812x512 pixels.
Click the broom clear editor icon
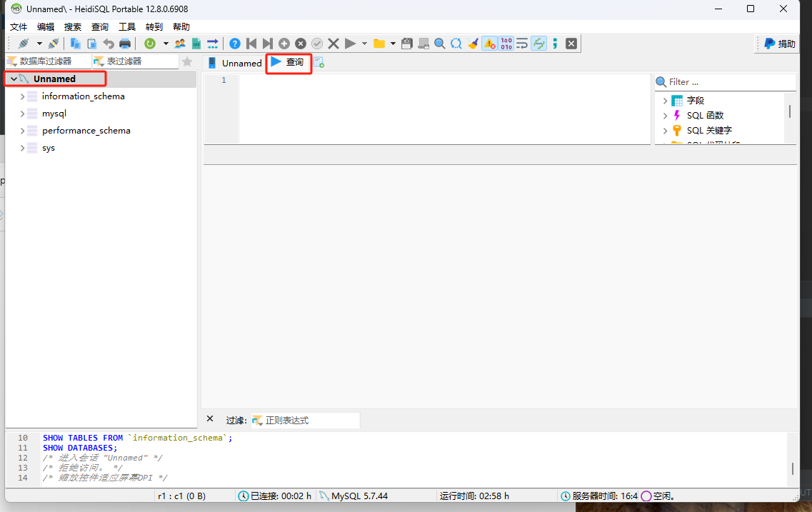pyautogui.click(x=473, y=44)
